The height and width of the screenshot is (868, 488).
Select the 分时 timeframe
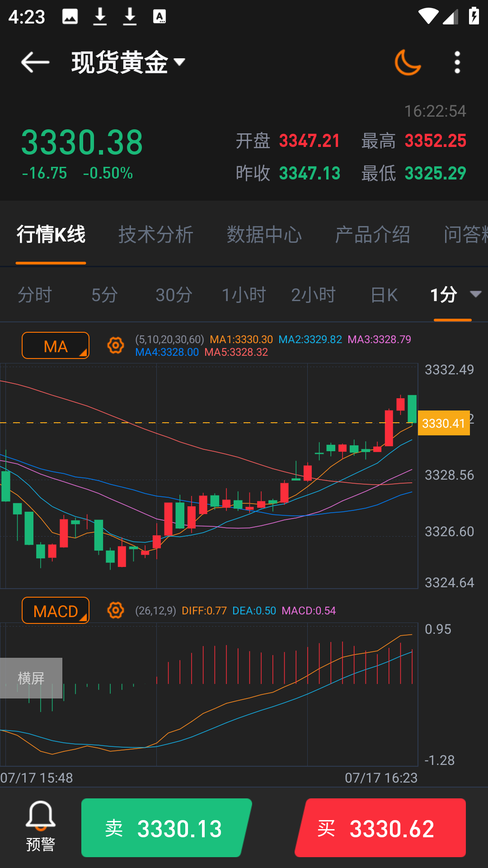point(35,295)
